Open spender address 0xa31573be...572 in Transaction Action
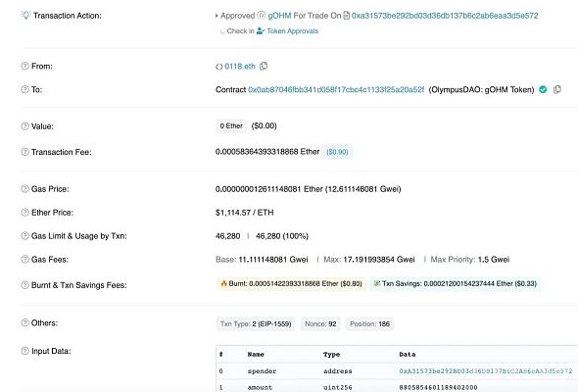The width and height of the screenshot is (578, 392). pyautogui.click(x=445, y=16)
